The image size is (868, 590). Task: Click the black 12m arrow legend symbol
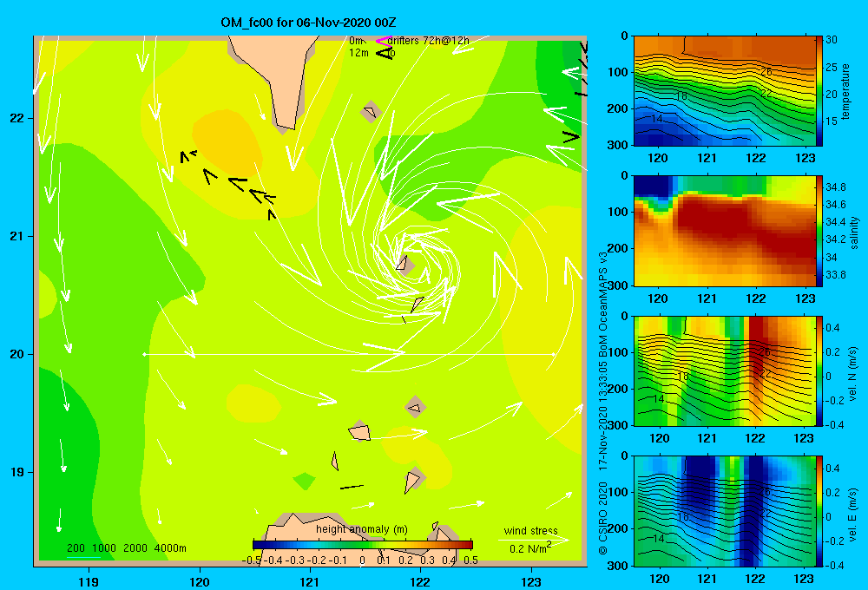tap(385, 53)
